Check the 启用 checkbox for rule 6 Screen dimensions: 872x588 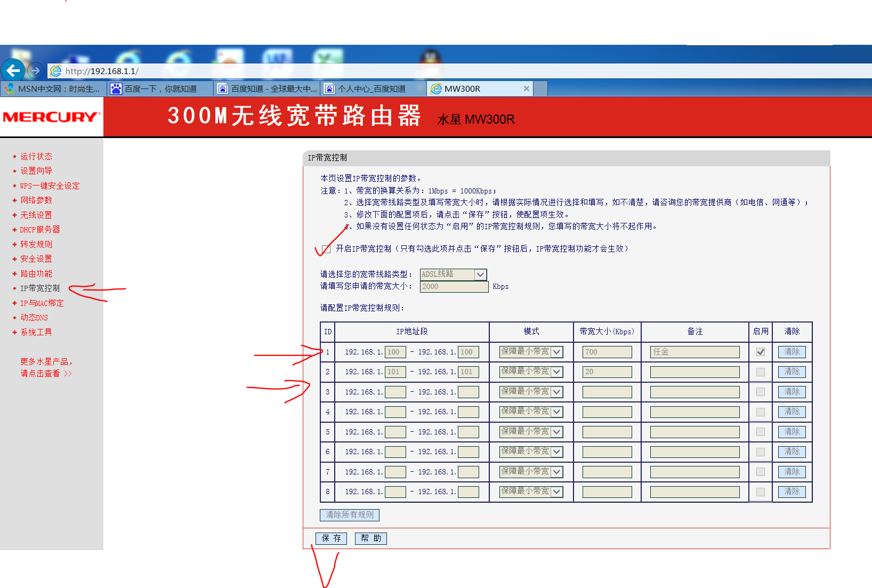[761, 452]
